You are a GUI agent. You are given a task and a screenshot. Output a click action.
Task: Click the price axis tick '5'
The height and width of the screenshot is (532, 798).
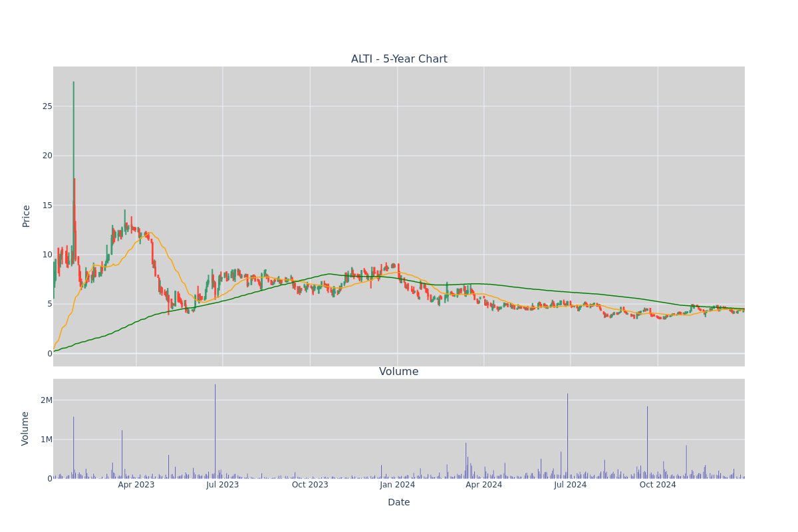[50, 304]
